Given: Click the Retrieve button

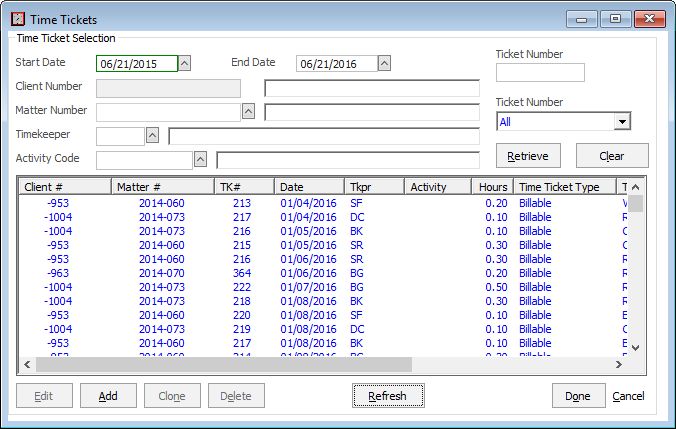Looking at the screenshot, I should 528,156.
